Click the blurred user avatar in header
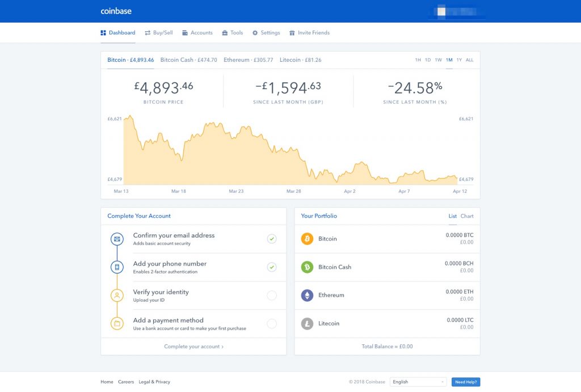This screenshot has width=581, height=392. 441,11
